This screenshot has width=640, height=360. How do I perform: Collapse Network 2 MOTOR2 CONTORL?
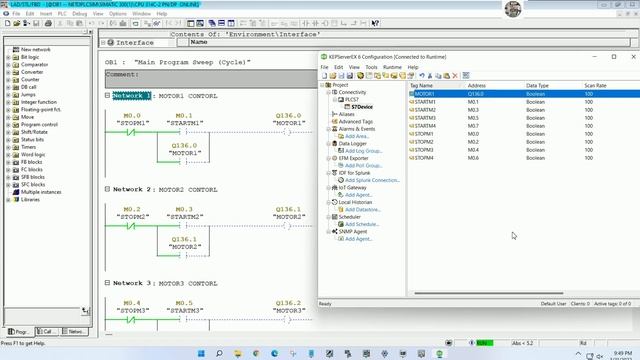click(107, 189)
